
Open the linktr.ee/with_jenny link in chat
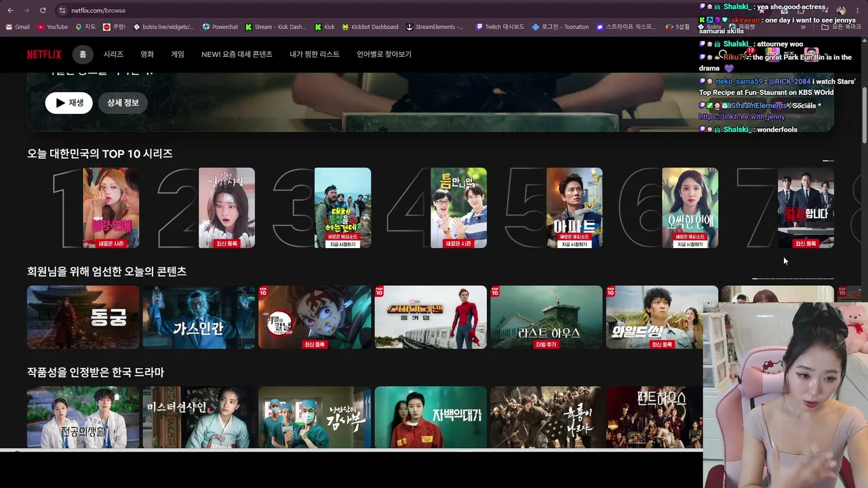point(742,117)
